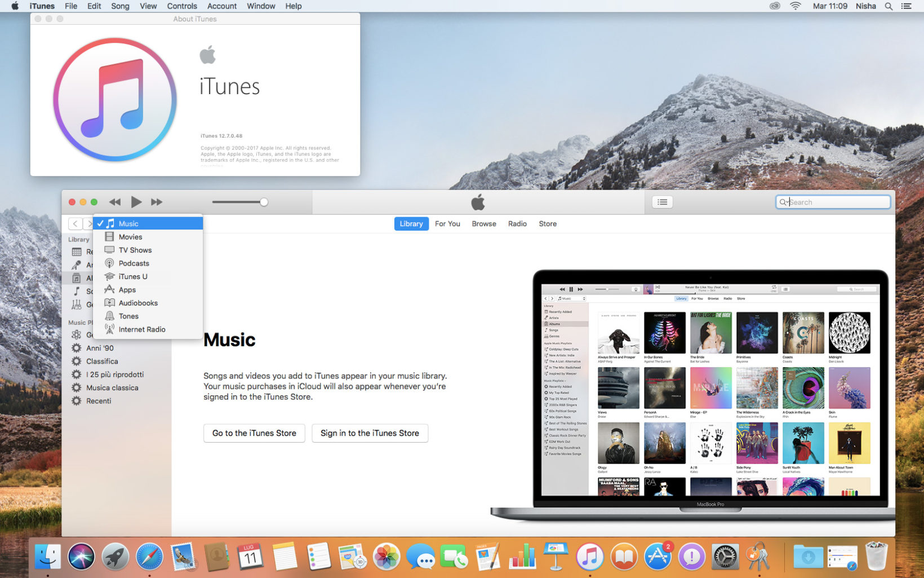Choose iTunes U from media picker

pos(148,276)
